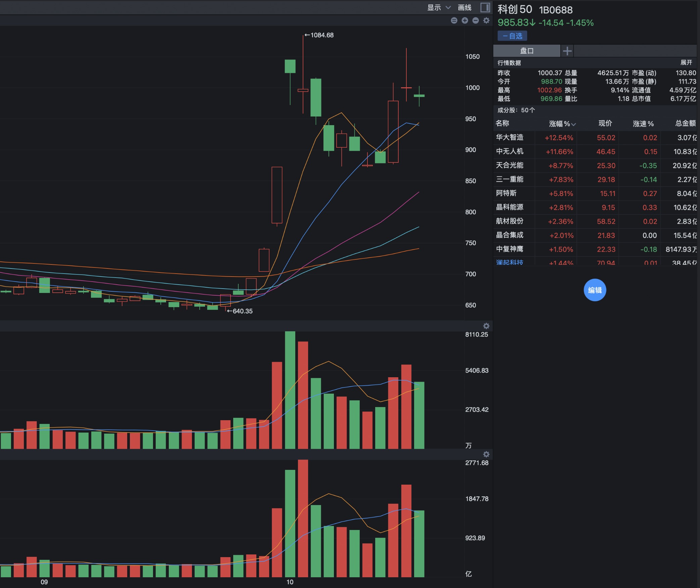Select the 中无人机 row
Screen dimensions: 700x588
[510, 151]
